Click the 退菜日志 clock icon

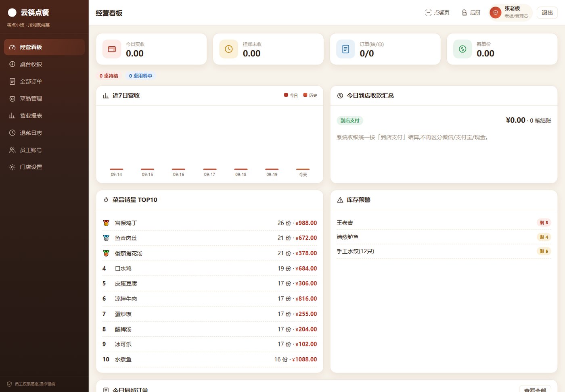[x=12, y=133]
